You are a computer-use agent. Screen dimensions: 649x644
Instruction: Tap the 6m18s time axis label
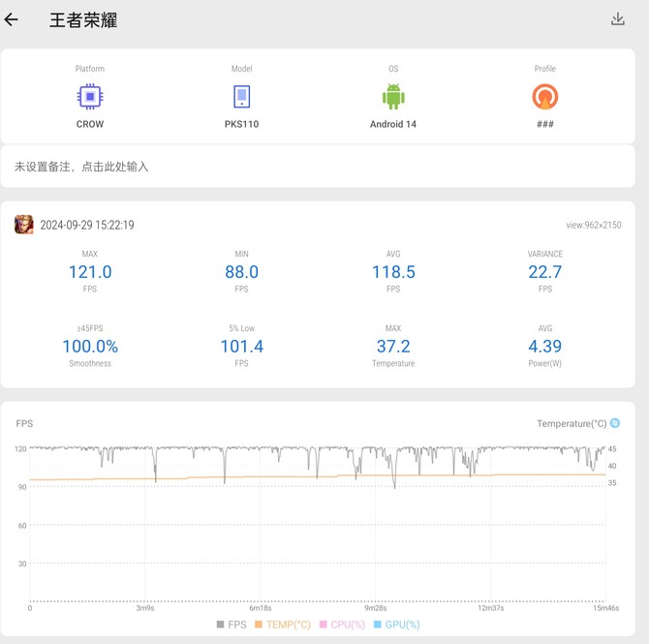(x=261, y=608)
